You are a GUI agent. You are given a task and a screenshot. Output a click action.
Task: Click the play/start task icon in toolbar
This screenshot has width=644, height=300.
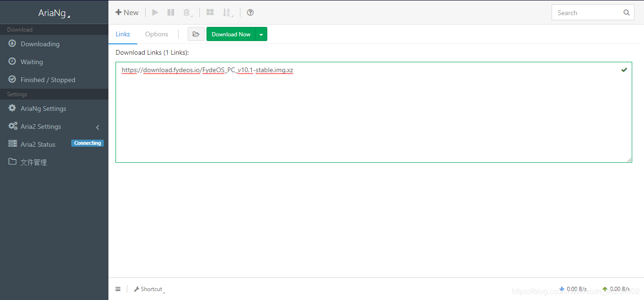tap(155, 13)
